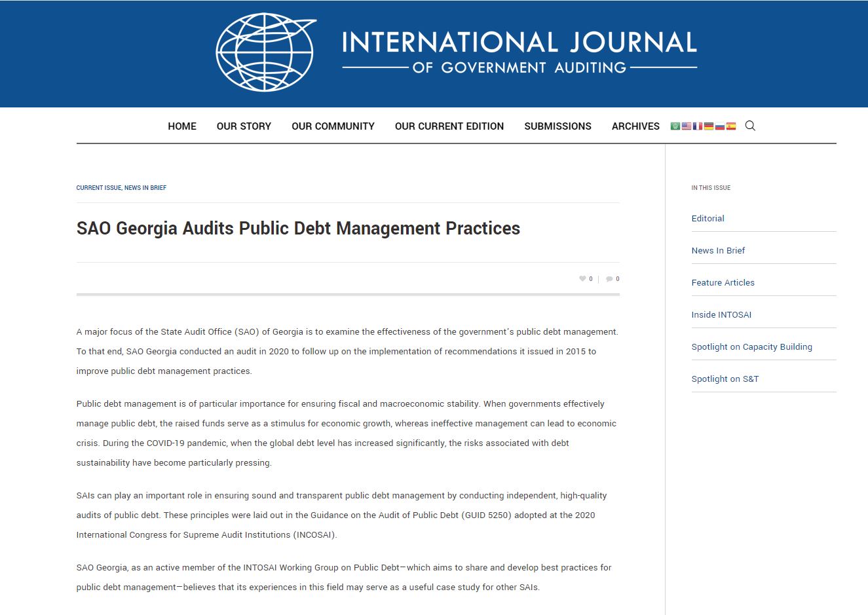Click the NEWS IN BRIEF category tag
Image resolution: width=868 pixels, height=615 pixels.
pos(145,188)
